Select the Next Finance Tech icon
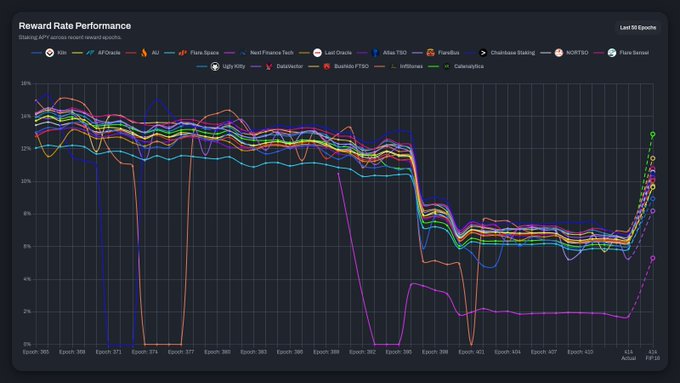 click(x=243, y=53)
